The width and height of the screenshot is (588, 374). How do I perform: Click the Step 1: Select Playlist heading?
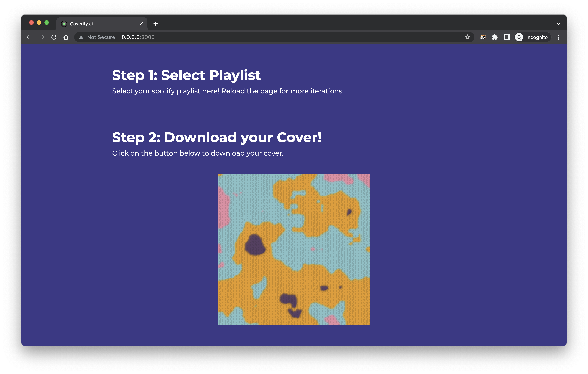186,75
